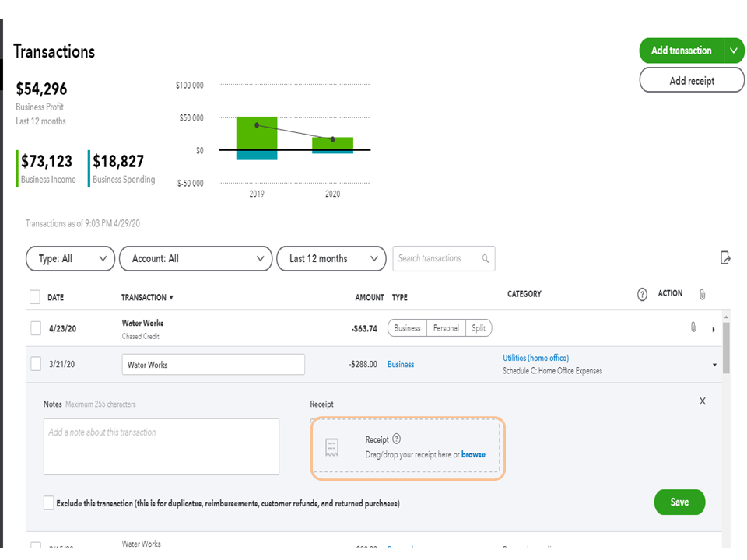Click the search magnifier icon

486,259
